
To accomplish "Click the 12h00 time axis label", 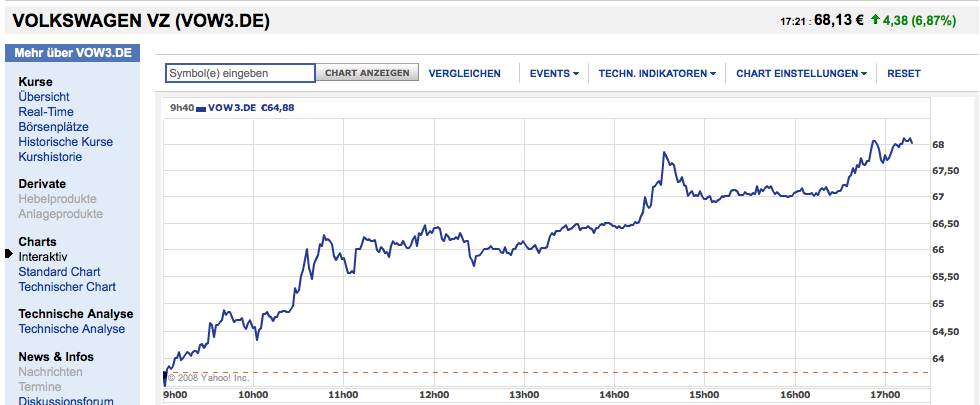I will (x=434, y=395).
